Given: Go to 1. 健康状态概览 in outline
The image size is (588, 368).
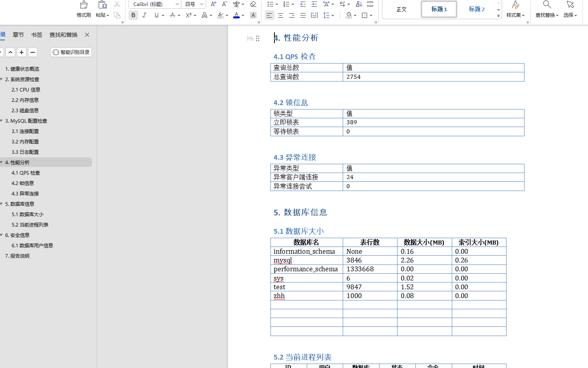Looking at the screenshot, I should pos(22,69).
